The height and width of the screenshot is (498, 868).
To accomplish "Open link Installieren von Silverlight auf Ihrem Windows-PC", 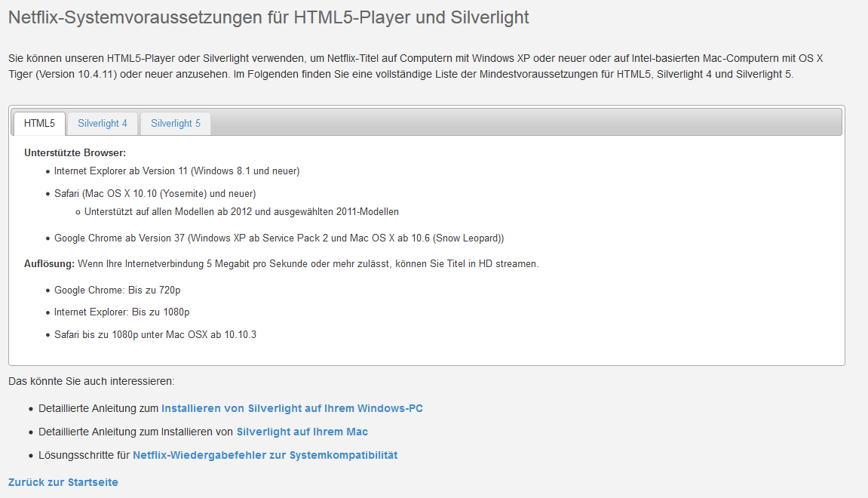I will 292,408.
